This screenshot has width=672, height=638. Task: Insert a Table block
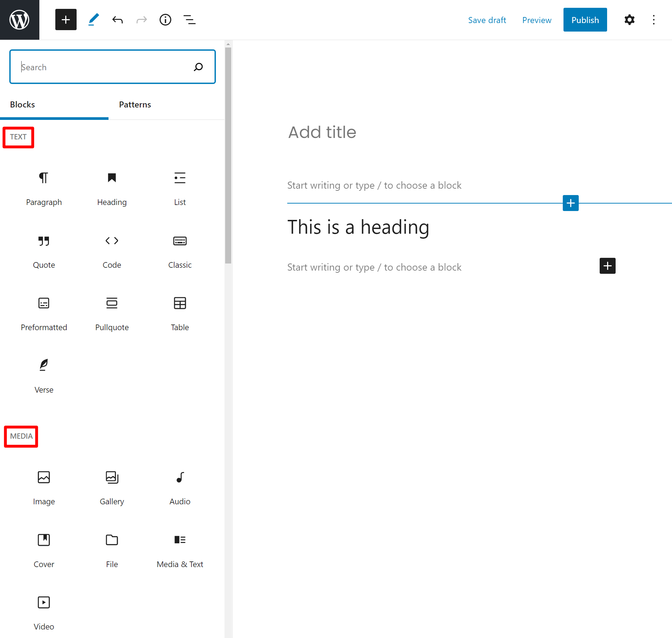coord(180,313)
